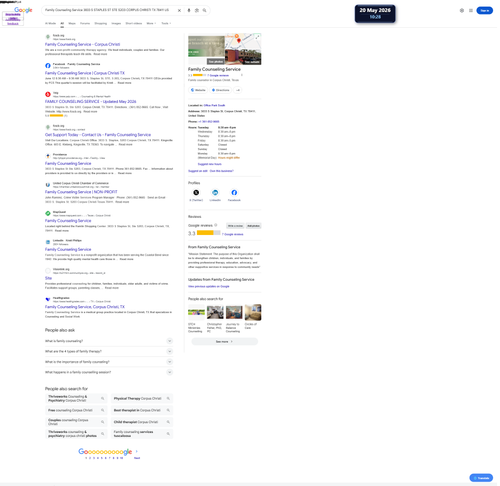Open 'Get Support Today - Contact Us' result

98,135
